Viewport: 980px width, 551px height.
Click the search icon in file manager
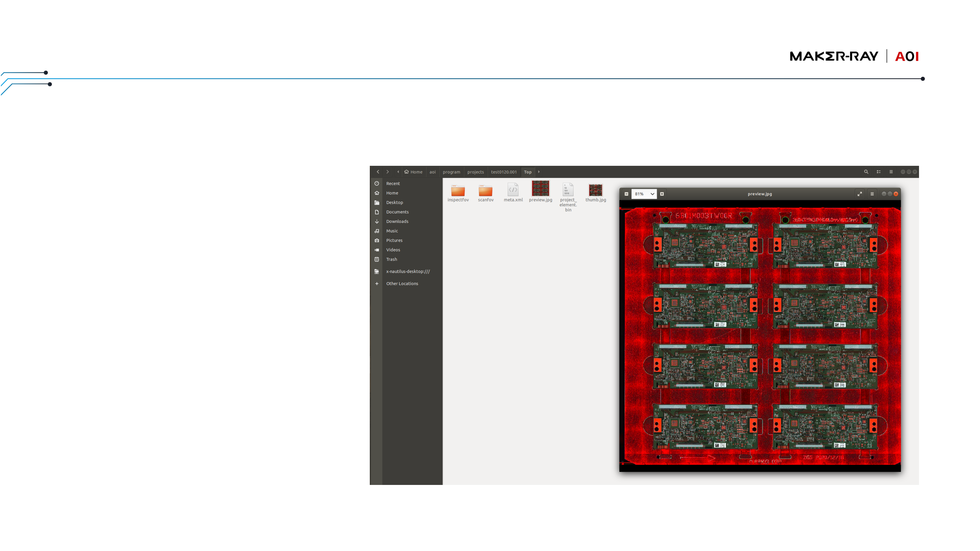coord(866,172)
